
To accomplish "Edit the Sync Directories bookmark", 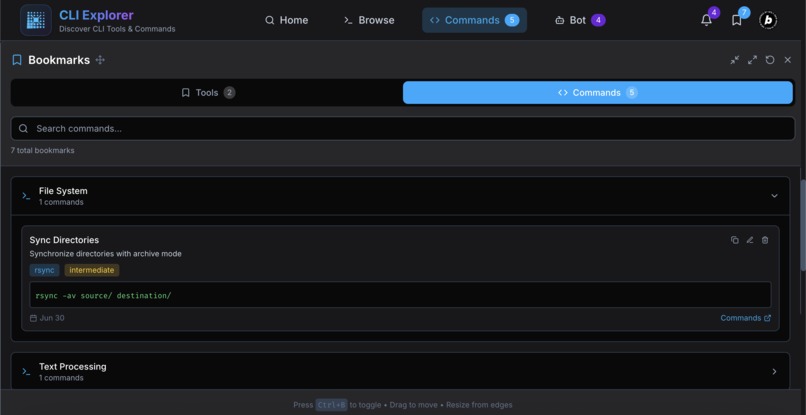I will pos(750,240).
